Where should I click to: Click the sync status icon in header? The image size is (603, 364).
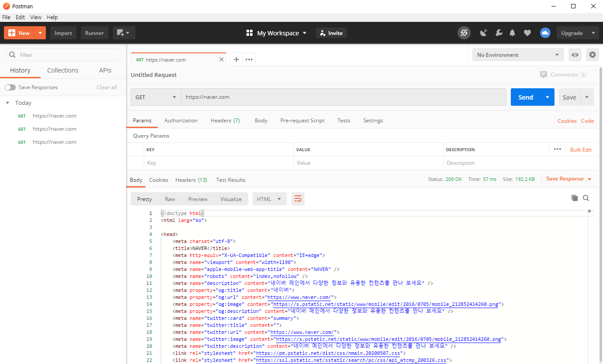(x=464, y=33)
